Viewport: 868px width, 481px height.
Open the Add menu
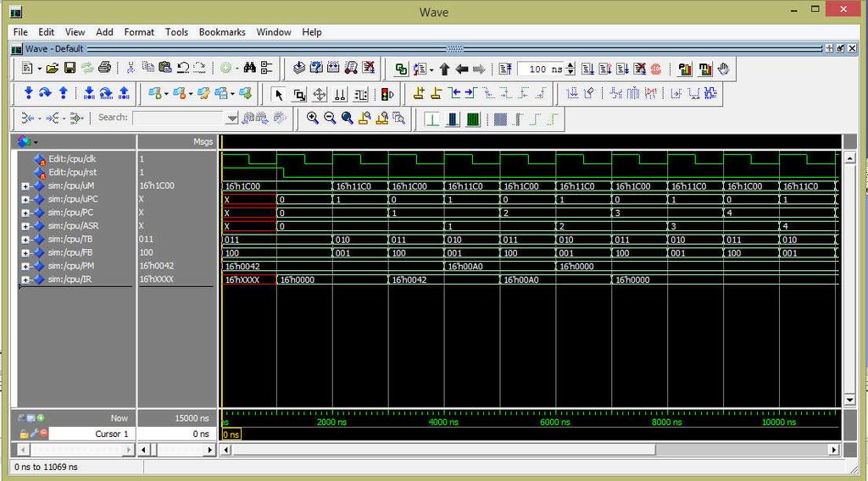coord(104,32)
